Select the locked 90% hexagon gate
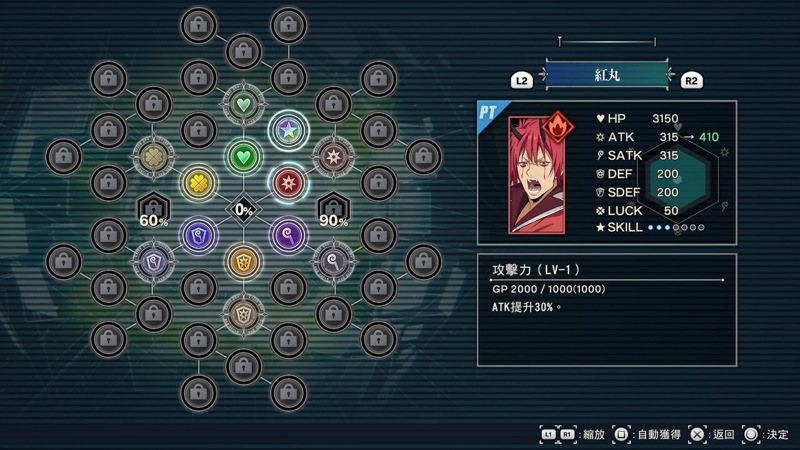This screenshot has height=450, width=800. point(333,210)
